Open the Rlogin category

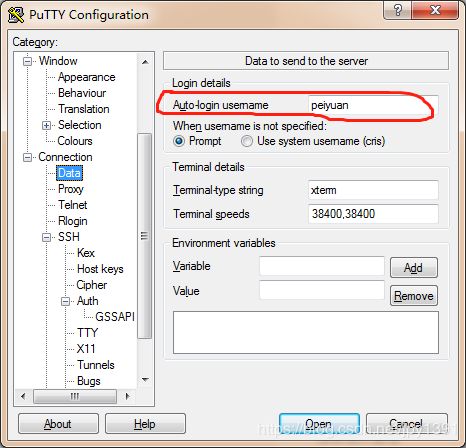pos(73,221)
